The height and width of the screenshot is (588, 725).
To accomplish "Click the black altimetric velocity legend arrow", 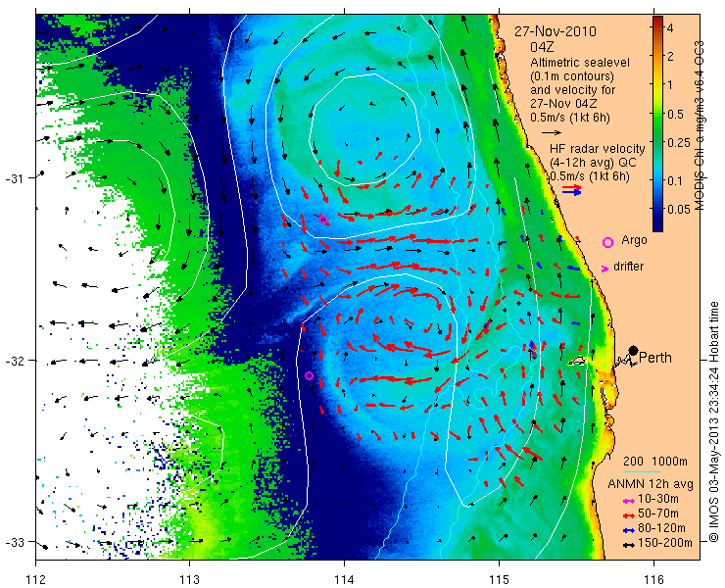I will 552,132.
